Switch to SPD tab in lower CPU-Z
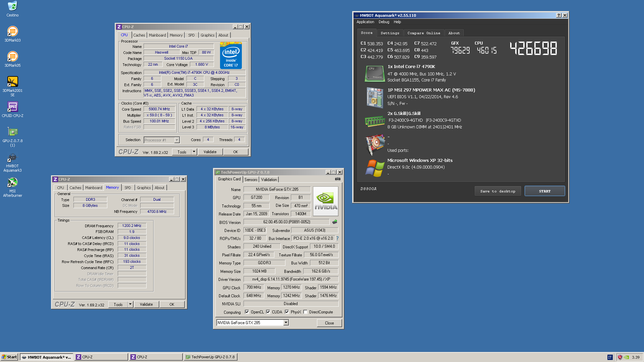 128,188
